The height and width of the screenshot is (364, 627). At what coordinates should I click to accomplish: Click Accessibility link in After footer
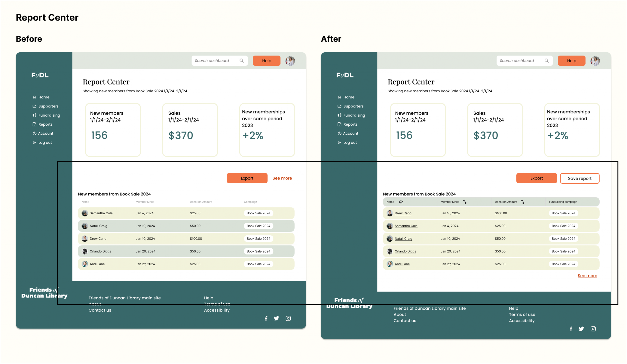[x=521, y=321]
